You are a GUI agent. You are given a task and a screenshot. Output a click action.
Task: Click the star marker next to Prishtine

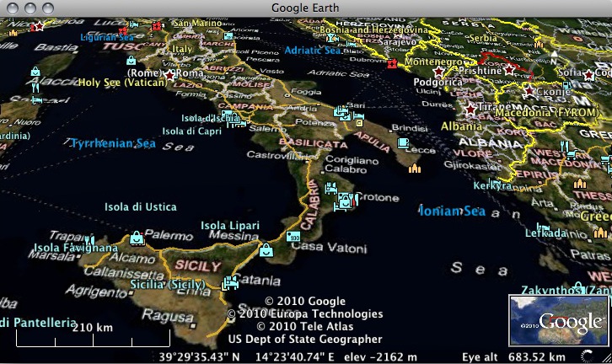coord(509,70)
